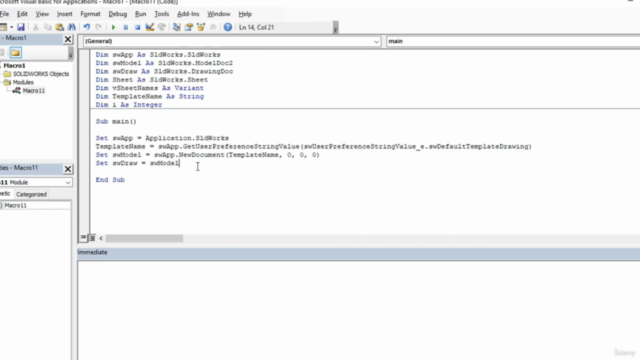Click the 'End Sub' code line

click(x=110, y=180)
